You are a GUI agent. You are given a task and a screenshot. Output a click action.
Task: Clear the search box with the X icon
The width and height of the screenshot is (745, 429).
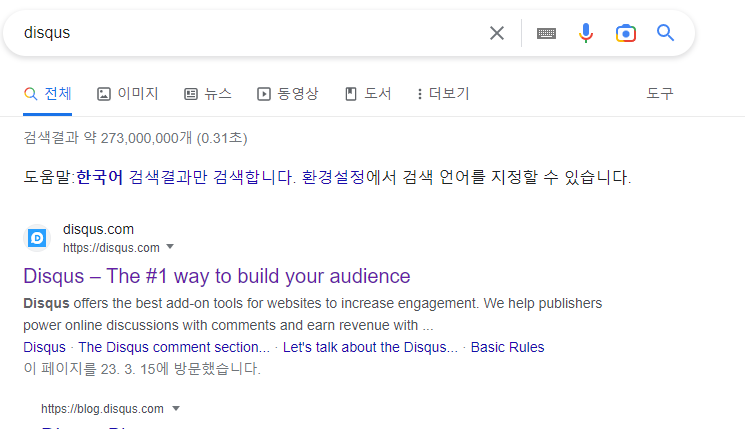click(497, 33)
